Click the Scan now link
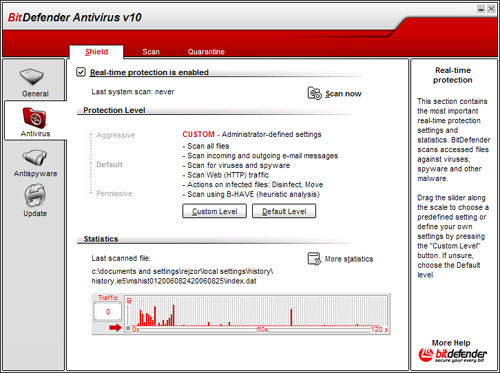This screenshot has height=373, width=500. tap(343, 94)
